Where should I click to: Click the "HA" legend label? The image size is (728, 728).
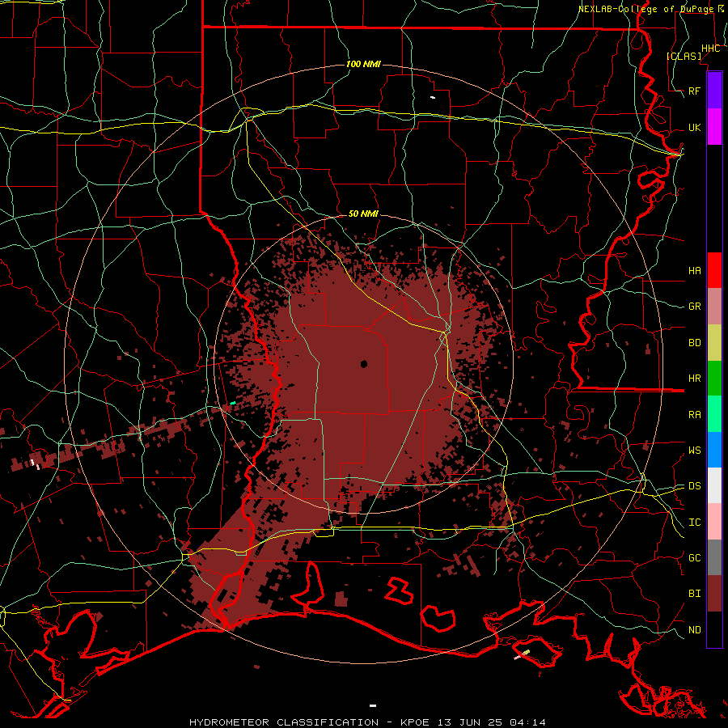coord(695,271)
